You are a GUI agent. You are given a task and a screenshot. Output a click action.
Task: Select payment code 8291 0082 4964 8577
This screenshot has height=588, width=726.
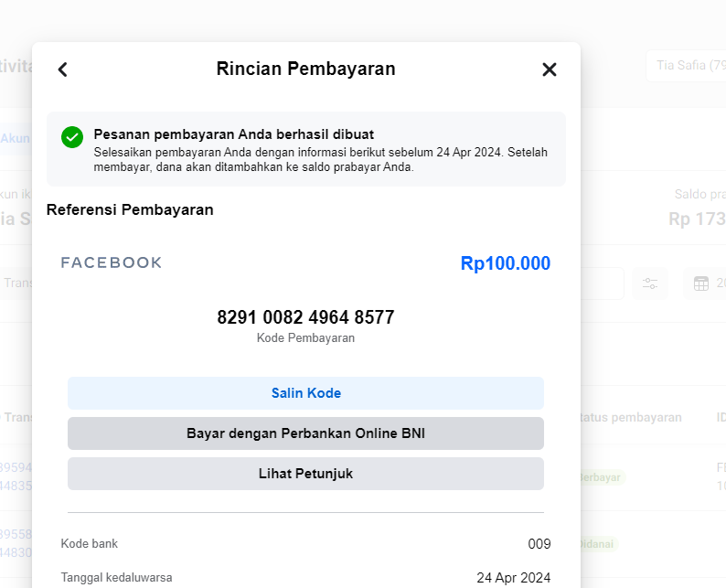tap(305, 318)
